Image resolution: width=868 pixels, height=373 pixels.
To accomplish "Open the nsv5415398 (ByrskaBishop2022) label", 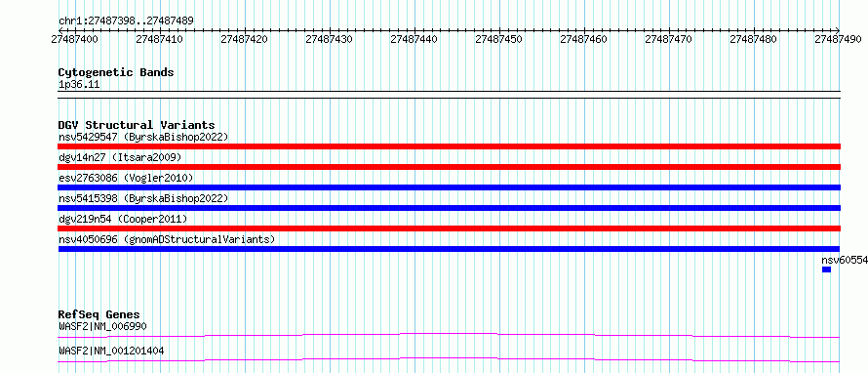I will click(x=143, y=198).
